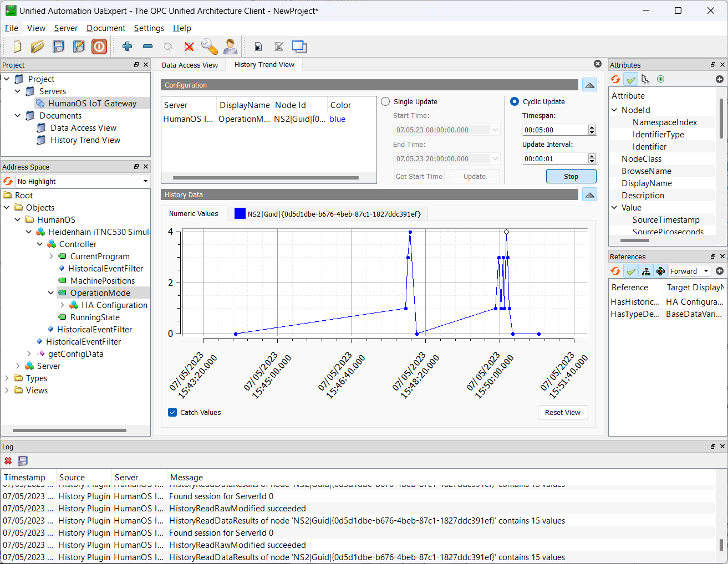Click the Log panel vertical scrollbar
This screenshot has height=564, width=728.
coord(721,545)
